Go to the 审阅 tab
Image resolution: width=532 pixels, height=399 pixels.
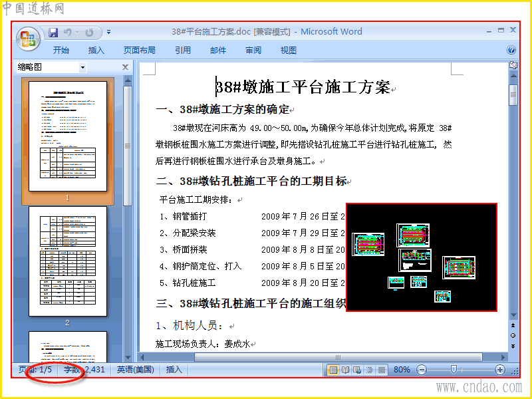(253, 51)
